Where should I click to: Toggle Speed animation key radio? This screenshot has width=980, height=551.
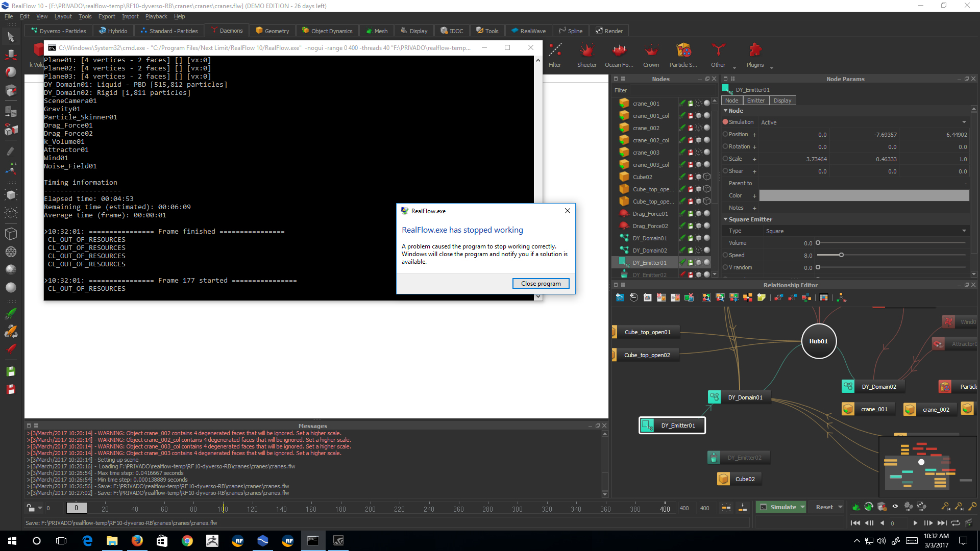pos(725,255)
